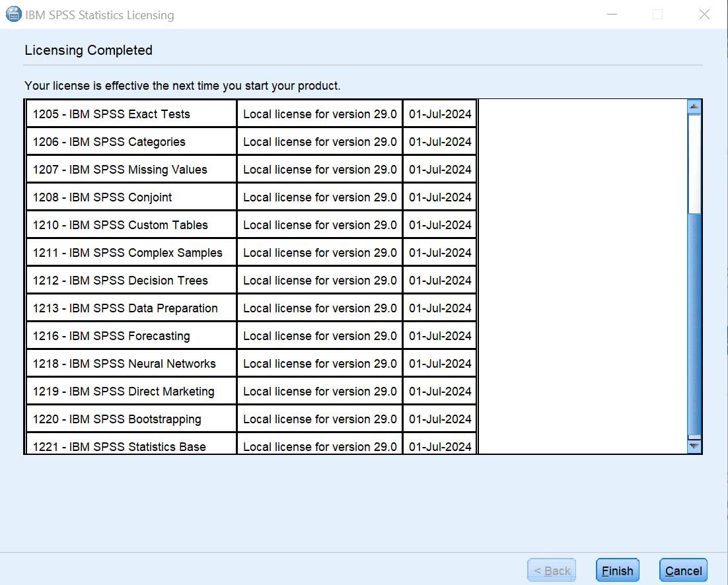This screenshot has width=728, height=585.
Task: Select the 1208 - IBM SPSS Conjoint cell
Action: click(132, 197)
